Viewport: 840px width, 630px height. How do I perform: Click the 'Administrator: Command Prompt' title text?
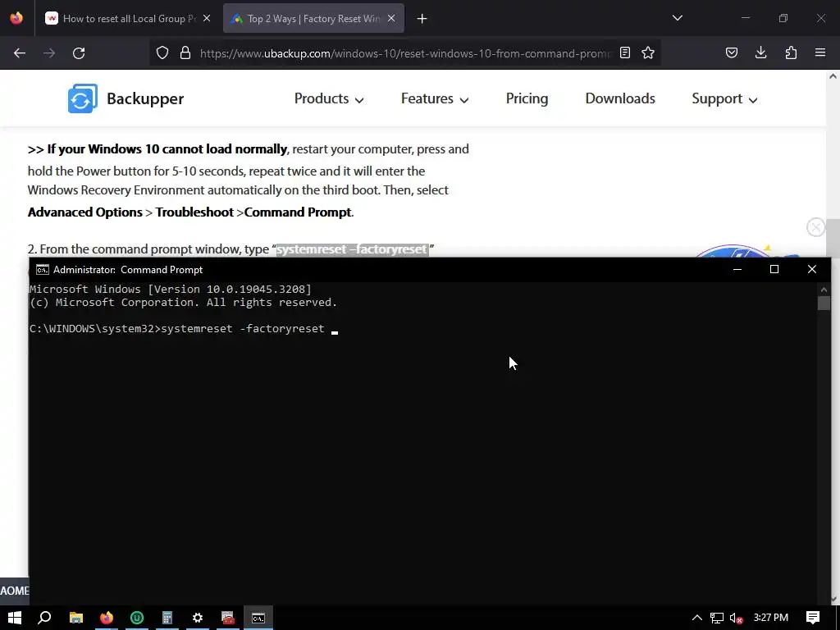(128, 269)
